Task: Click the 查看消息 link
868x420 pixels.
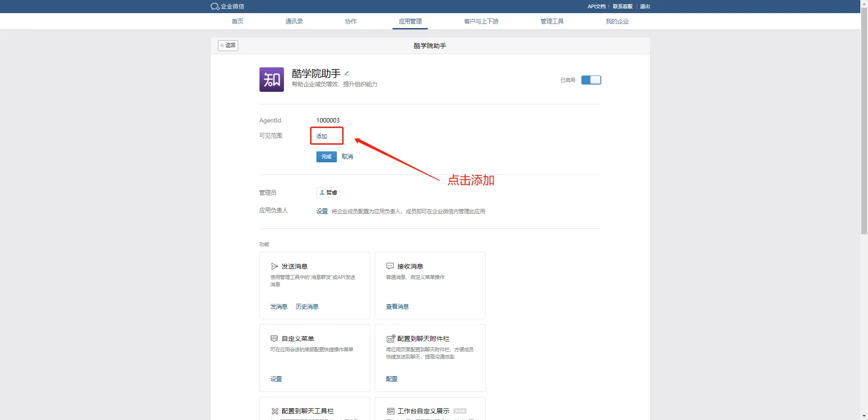Action: [x=397, y=307]
